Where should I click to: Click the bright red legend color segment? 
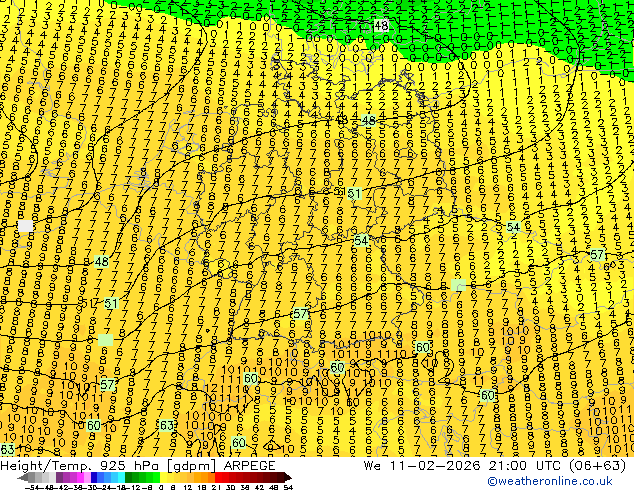coord(218,477)
